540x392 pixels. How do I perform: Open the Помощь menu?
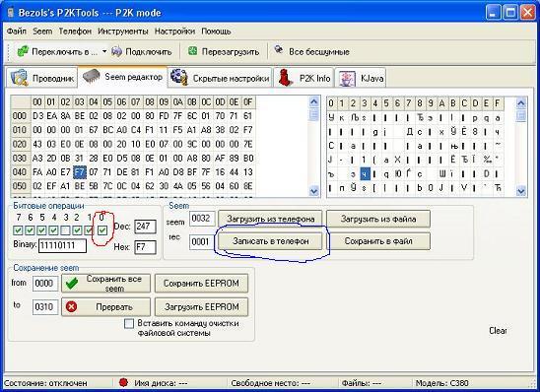click(x=216, y=32)
